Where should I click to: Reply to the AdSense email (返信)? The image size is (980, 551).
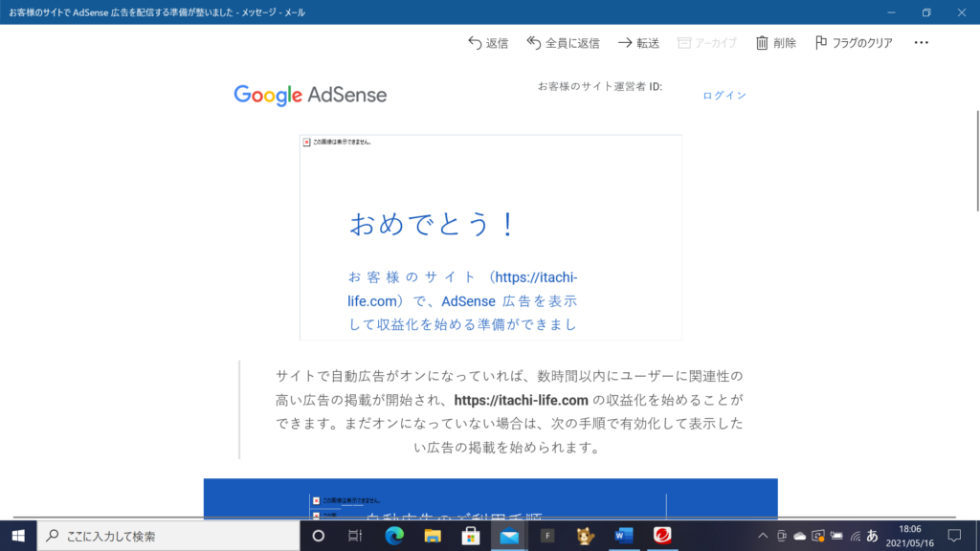pos(488,42)
